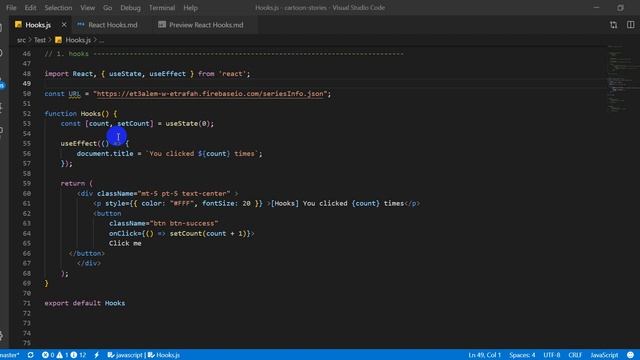
Task: Click the 'function Hooks()' declaration
Action: [80, 113]
